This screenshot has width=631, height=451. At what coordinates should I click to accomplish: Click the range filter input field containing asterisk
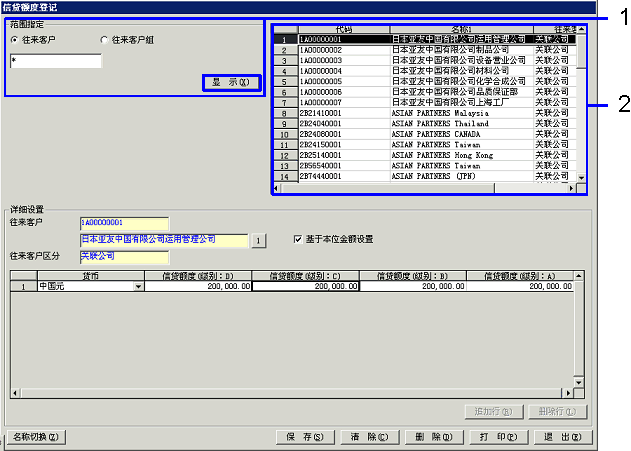click(55, 61)
